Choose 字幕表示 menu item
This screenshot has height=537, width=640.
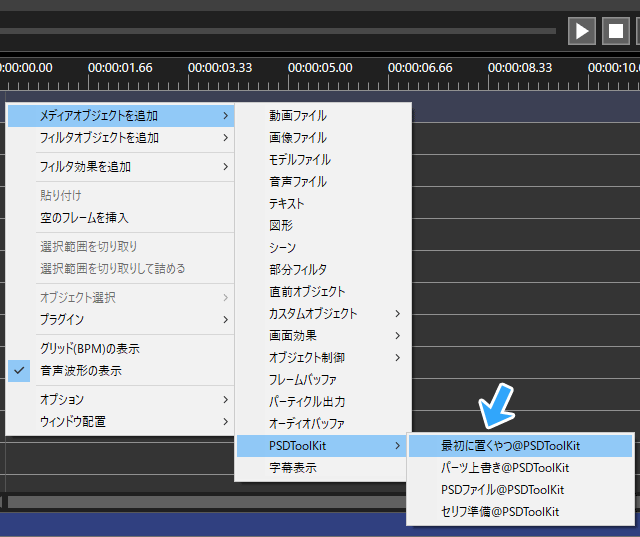click(293, 468)
